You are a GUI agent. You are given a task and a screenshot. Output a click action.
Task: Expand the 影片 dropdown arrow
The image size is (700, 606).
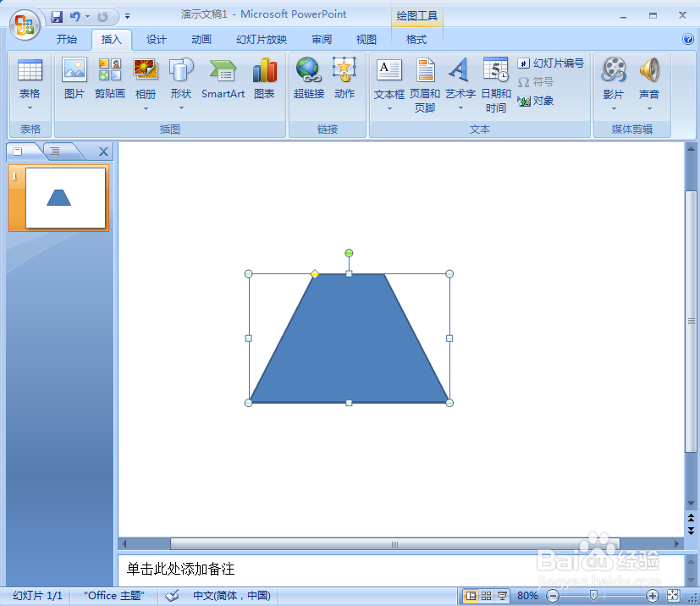[x=614, y=108]
